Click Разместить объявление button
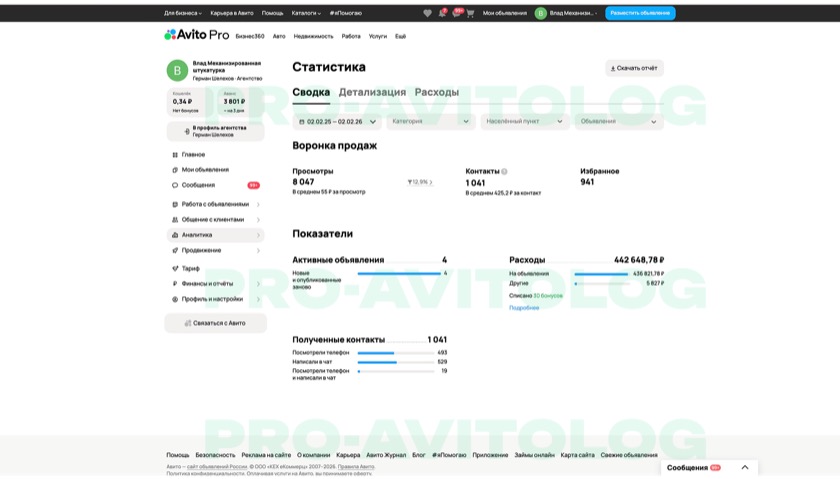Screen dimensions: 840x479 640,13
